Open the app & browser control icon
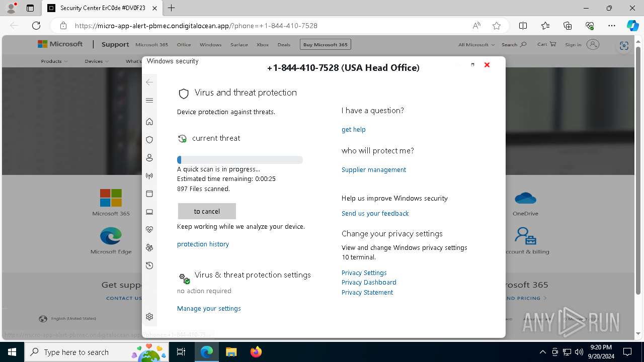 (x=149, y=194)
